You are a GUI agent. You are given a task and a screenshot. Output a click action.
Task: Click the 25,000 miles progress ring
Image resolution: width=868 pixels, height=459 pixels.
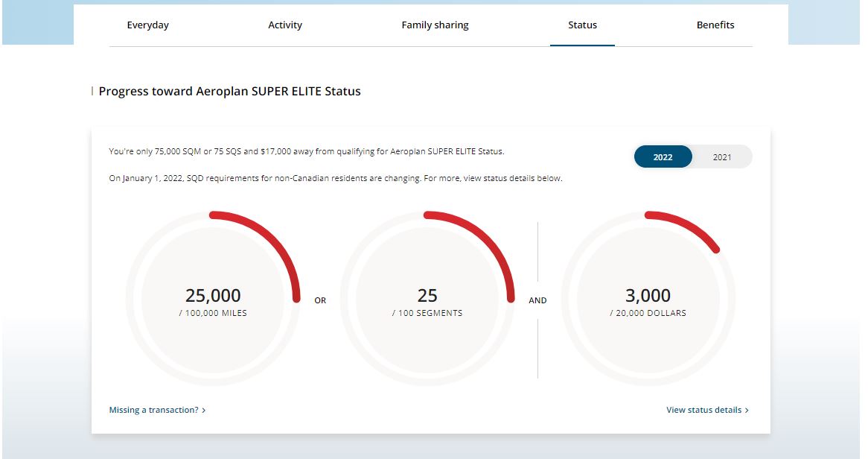coord(213,298)
